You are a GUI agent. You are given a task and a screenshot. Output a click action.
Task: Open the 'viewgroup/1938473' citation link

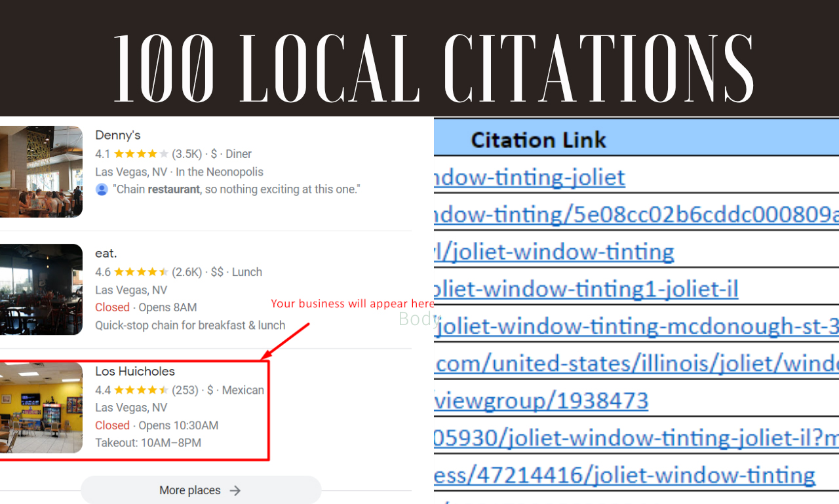click(541, 400)
